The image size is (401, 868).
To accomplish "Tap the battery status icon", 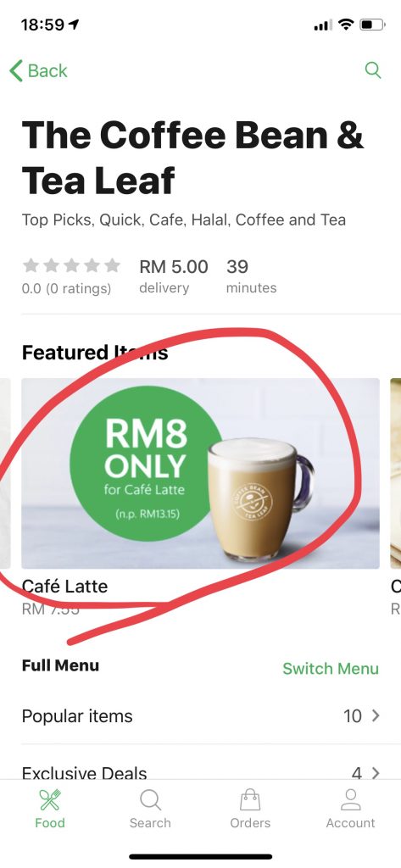I will [372, 25].
